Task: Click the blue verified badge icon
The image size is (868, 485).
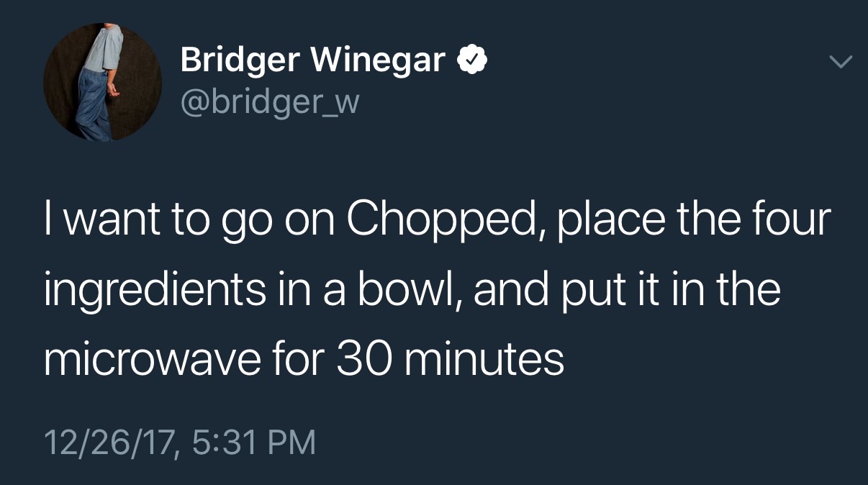Action: pyautogui.click(x=471, y=60)
